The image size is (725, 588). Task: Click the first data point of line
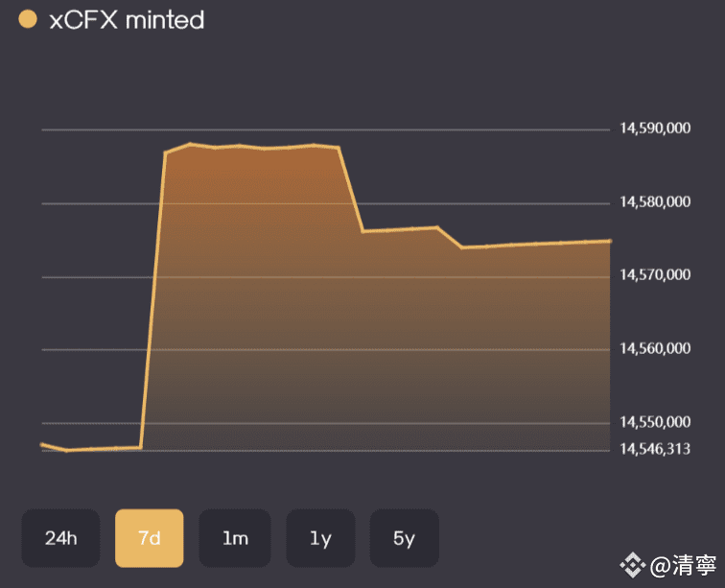42,444
